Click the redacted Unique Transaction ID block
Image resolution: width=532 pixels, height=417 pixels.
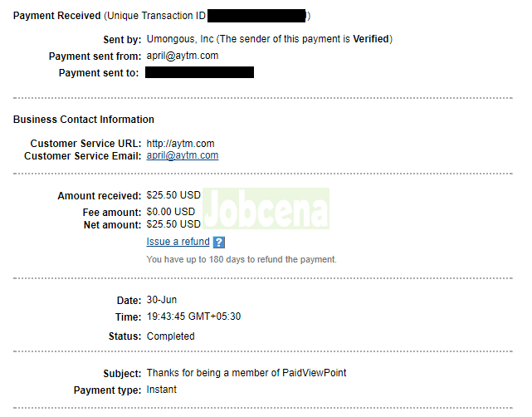(256, 16)
